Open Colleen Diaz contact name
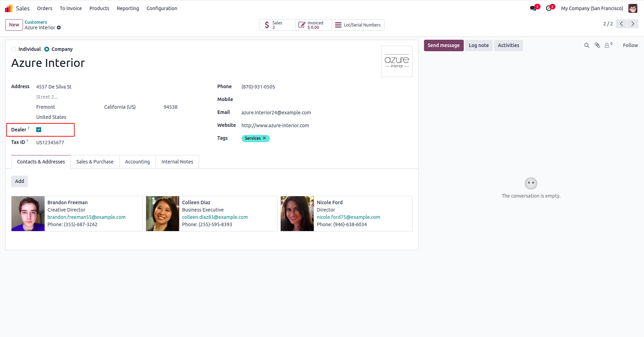This screenshot has height=337, width=644. coord(196,202)
